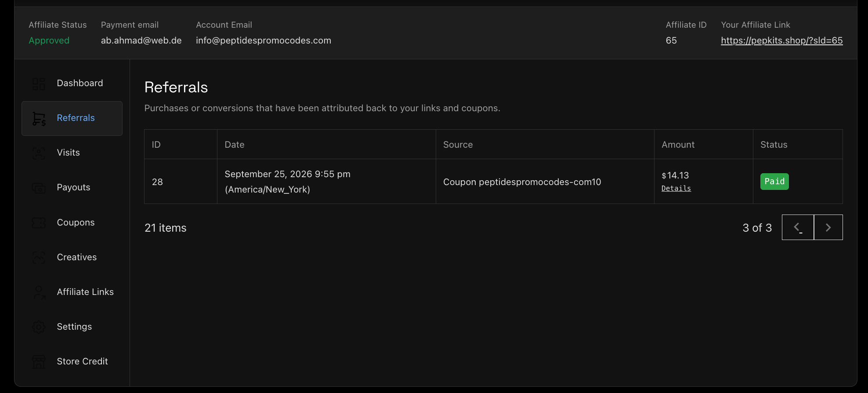Click the Date column header
This screenshot has height=393, width=868.
[326, 145]
